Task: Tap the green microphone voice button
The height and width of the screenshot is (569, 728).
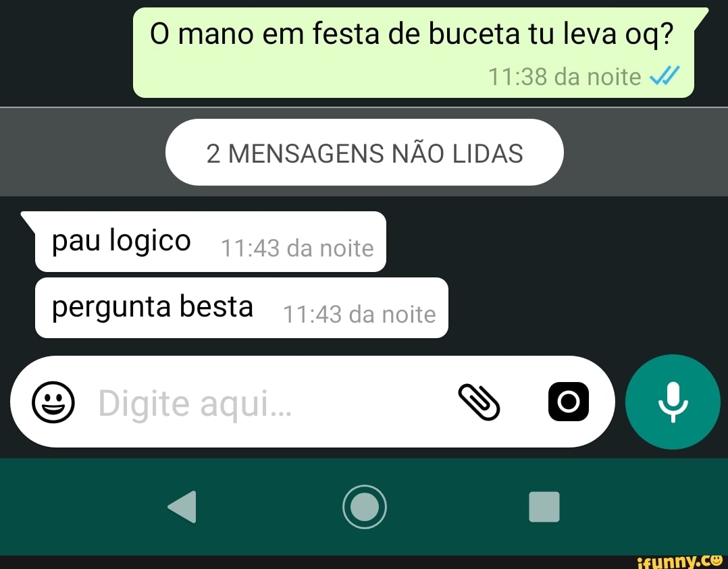Action: click(x=673, y=402)
